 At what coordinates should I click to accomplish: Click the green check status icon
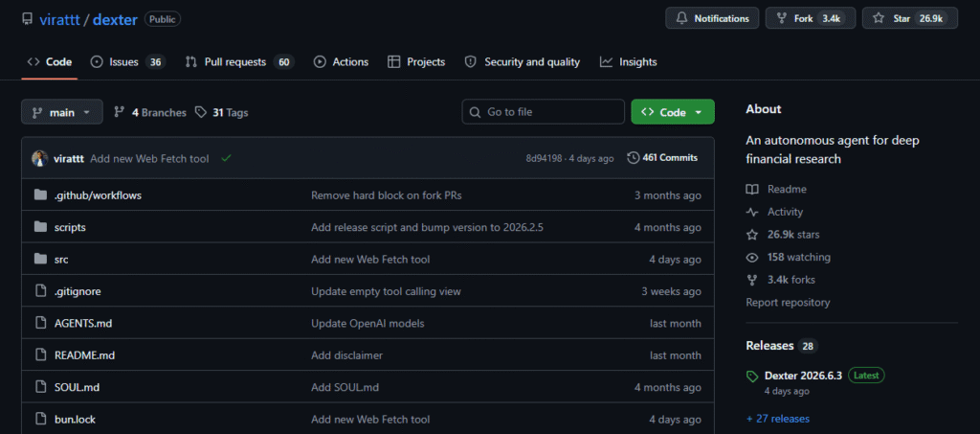coord(226,158)
